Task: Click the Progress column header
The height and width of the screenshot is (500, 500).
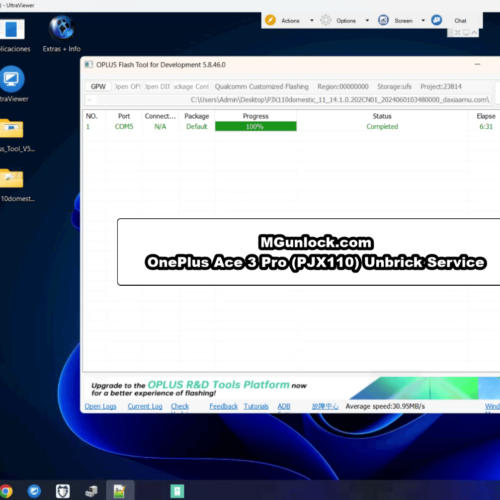Action: [x=256, y=116]
